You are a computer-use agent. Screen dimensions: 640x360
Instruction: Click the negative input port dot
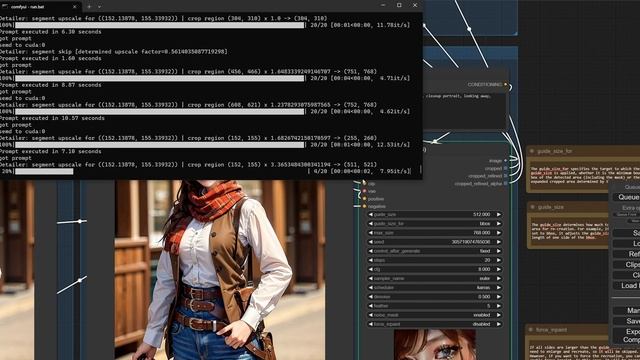coord(364,207)
